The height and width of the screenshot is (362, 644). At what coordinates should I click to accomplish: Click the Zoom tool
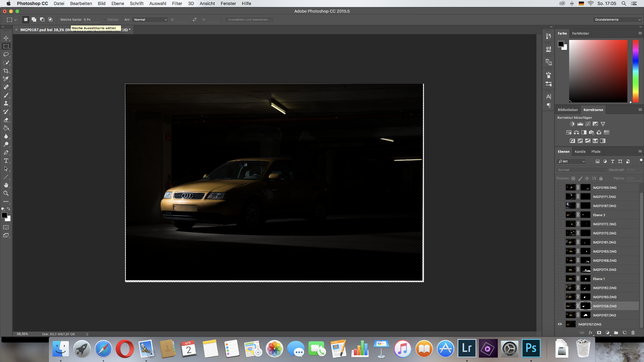(6, 193)
